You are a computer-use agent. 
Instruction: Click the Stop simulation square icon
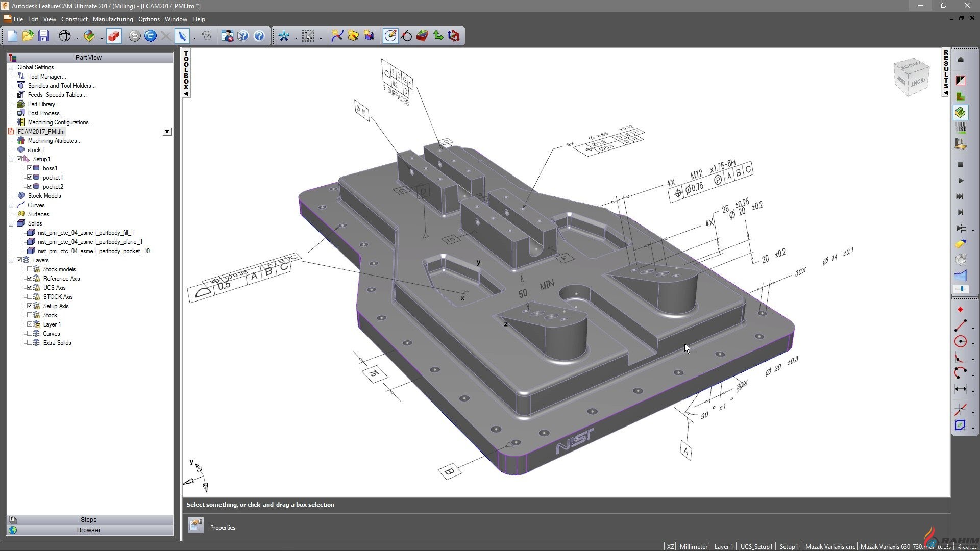960,165
